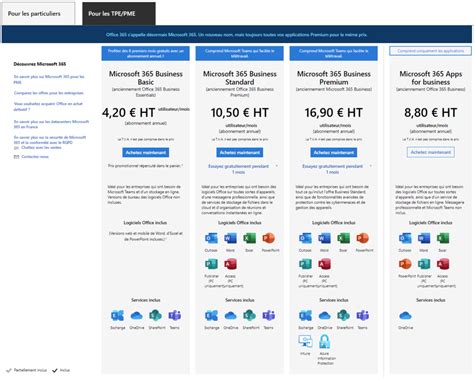Buy the Microsoft 365 Business Standard plan

(239, 152)
